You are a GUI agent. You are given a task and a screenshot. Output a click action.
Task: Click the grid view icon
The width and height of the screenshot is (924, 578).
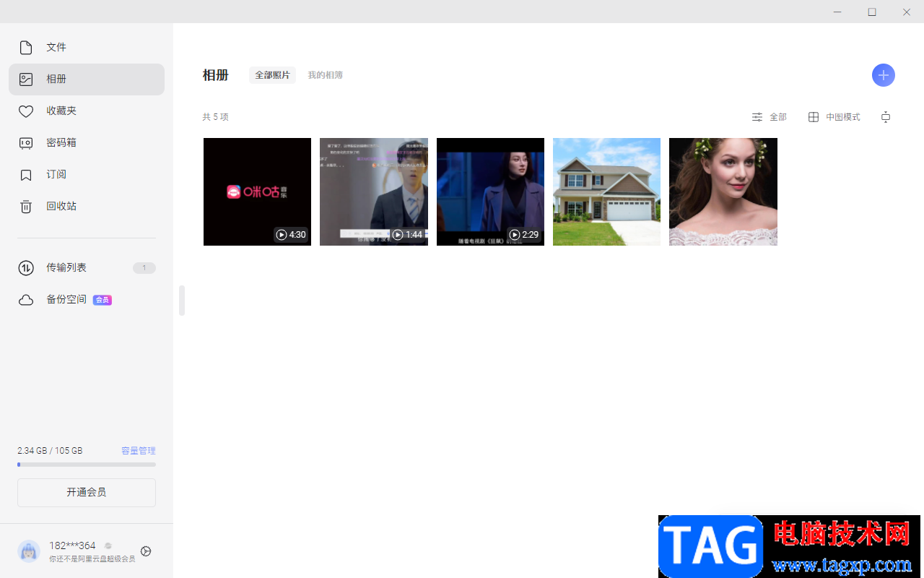tap(814, 117)
